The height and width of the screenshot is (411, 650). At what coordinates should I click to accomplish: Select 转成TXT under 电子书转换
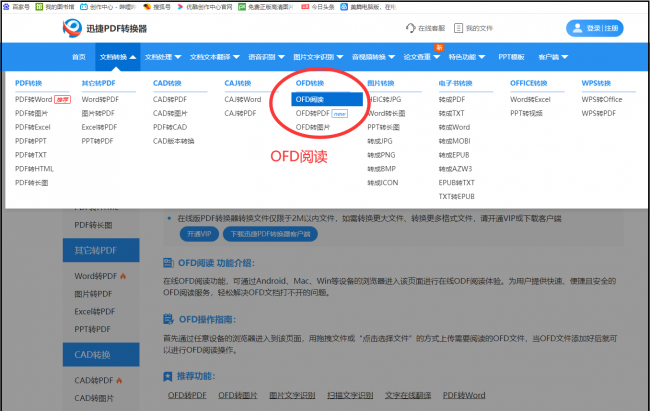[451, 113]
